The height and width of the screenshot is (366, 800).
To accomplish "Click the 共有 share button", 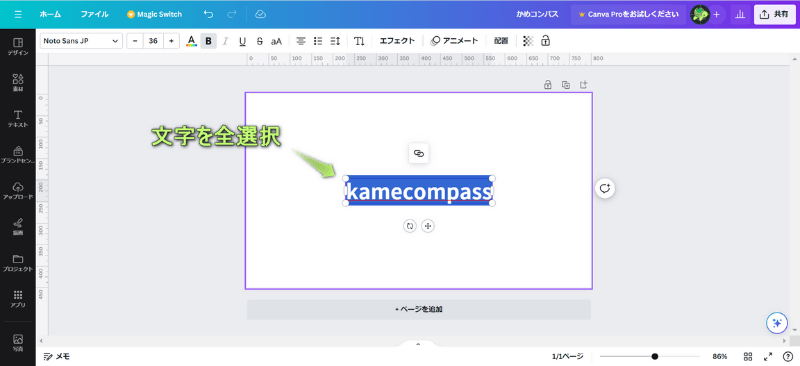I will pos(774,14).
